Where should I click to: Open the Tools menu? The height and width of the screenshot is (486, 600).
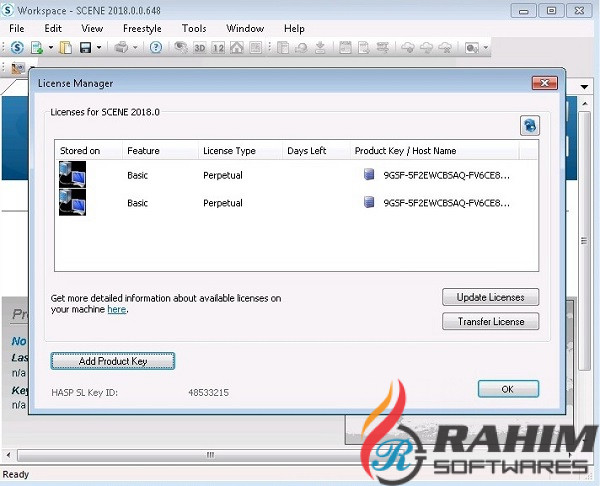click(194, 29)
